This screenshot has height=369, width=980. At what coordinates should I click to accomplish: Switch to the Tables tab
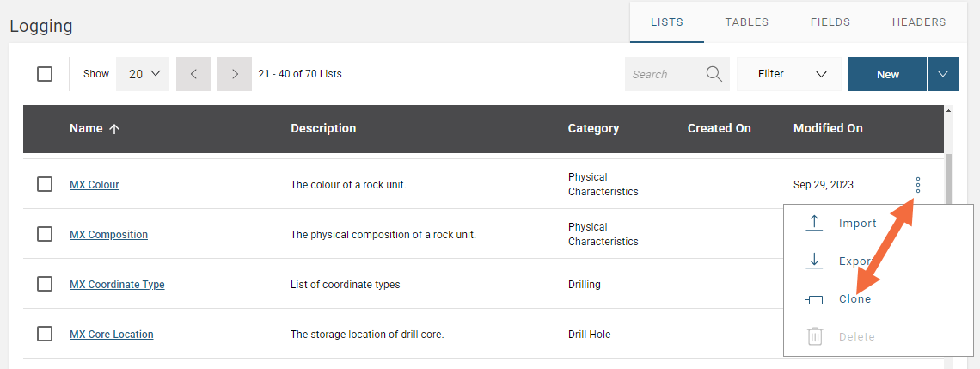(x=746, y=22)
